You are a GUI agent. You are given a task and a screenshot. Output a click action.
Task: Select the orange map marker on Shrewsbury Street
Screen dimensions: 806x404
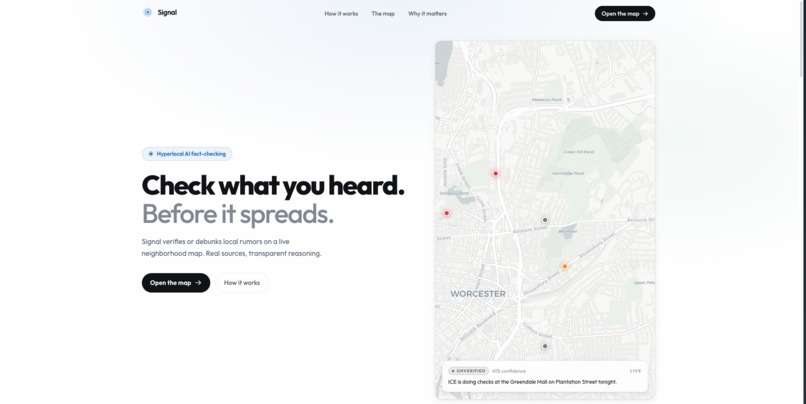coord(564,266)
